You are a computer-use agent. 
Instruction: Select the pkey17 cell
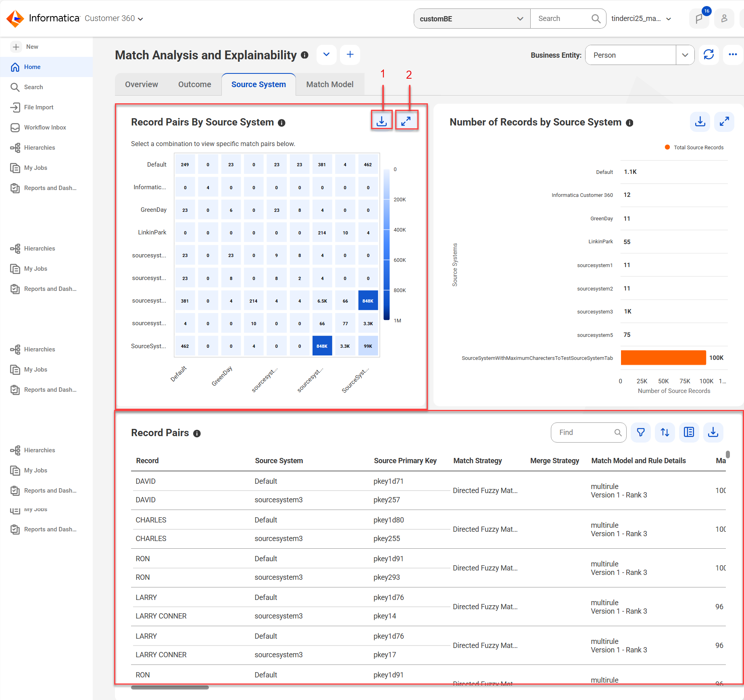[385, 654]
